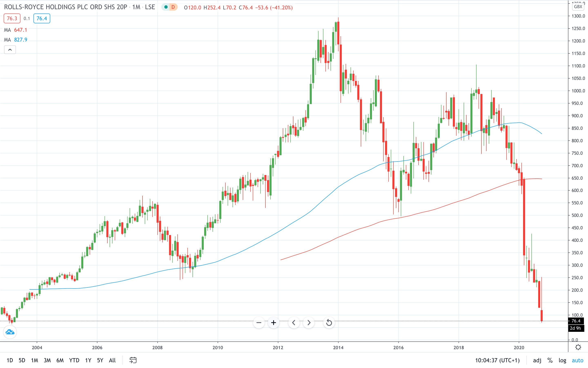Click the zoom out minus button

(259, 323)
